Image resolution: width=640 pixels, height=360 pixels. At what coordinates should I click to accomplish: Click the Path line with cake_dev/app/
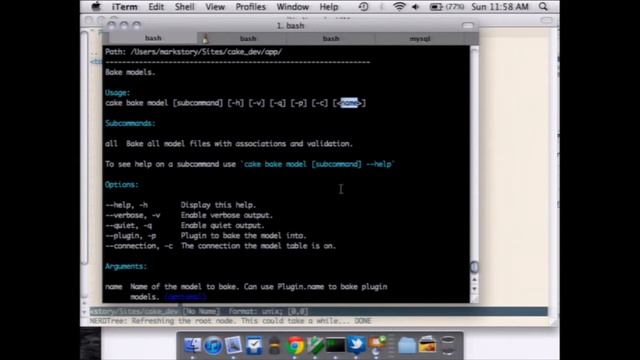click(x=193, y=52)
